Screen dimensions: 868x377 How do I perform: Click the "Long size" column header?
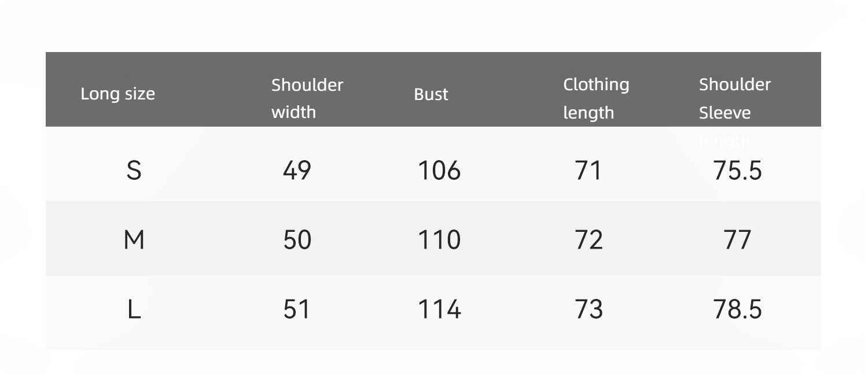point(117,94)
